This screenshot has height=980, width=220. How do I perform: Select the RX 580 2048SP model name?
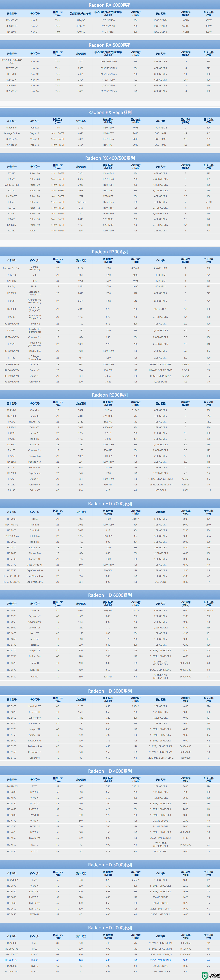(x=11, y=185)
